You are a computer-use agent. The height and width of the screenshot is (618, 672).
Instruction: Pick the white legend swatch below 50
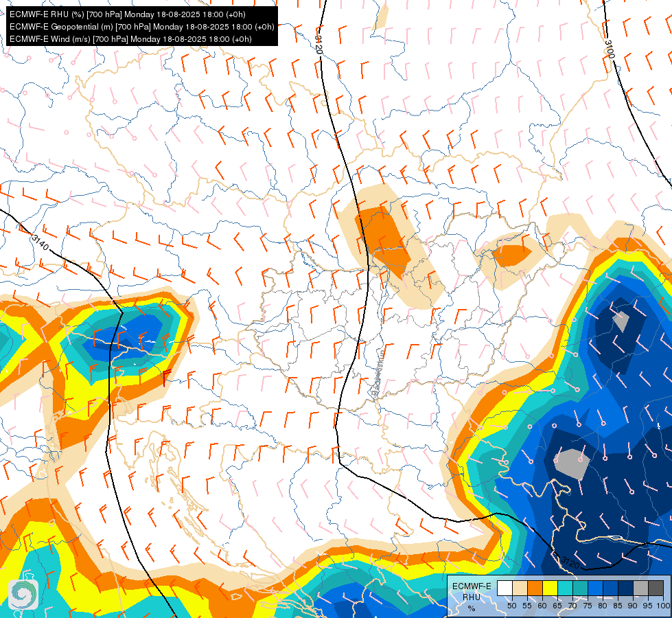click(x=505, y=588)
